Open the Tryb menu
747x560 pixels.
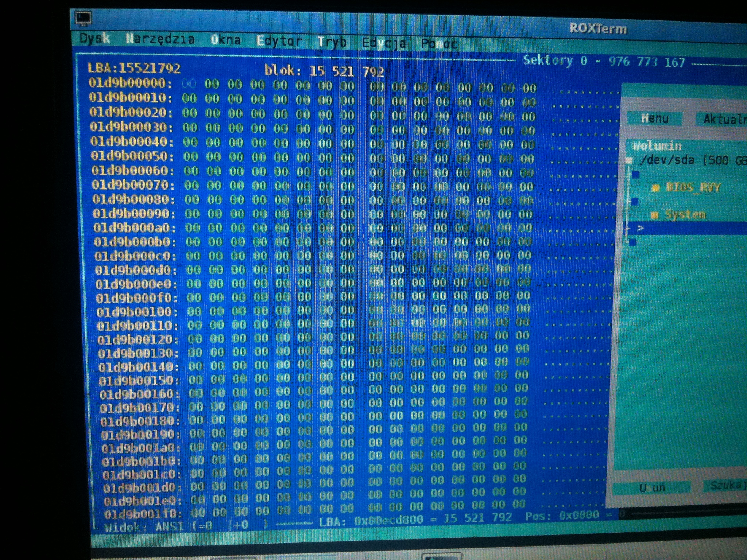[x=332, y=42]
